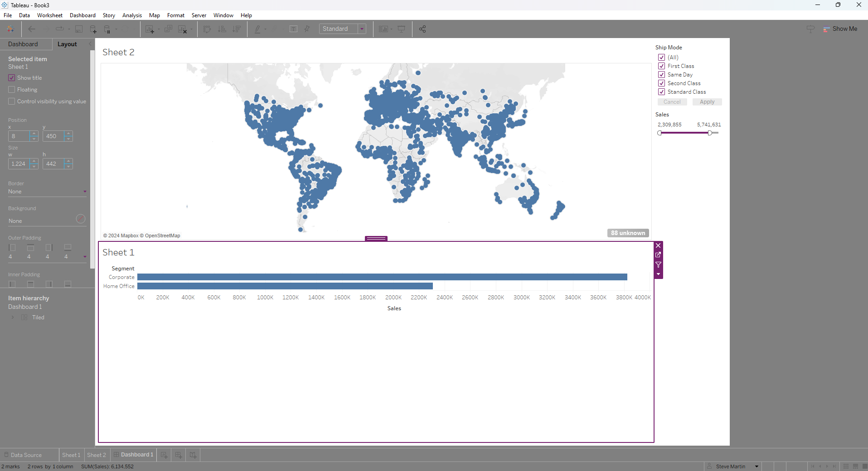
Task: Open the Map menu
Action: pos(154,15)
